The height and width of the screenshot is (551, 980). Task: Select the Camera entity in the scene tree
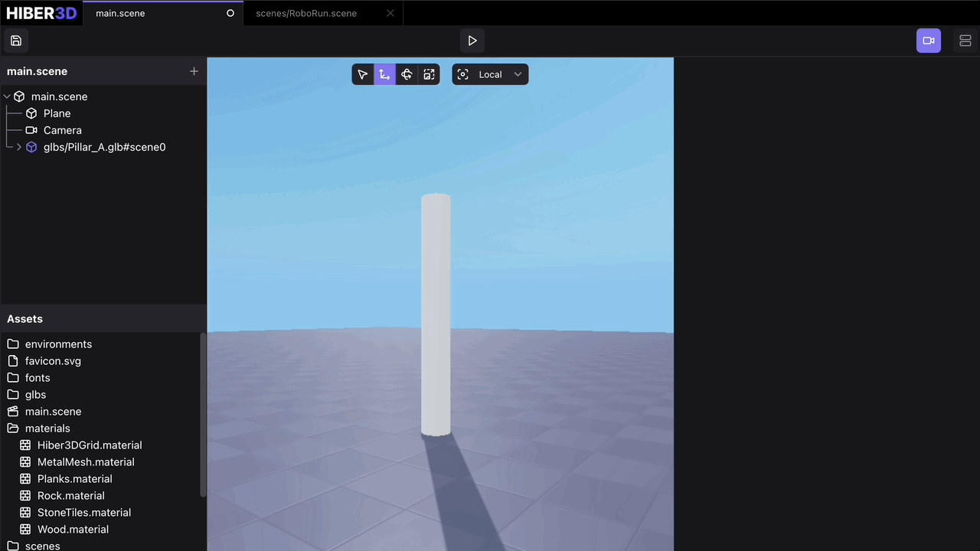point(63,130)
